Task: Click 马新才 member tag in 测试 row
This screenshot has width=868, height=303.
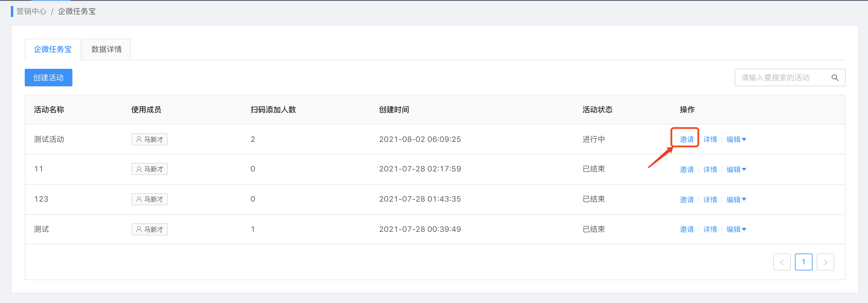Action: (149, 229)
